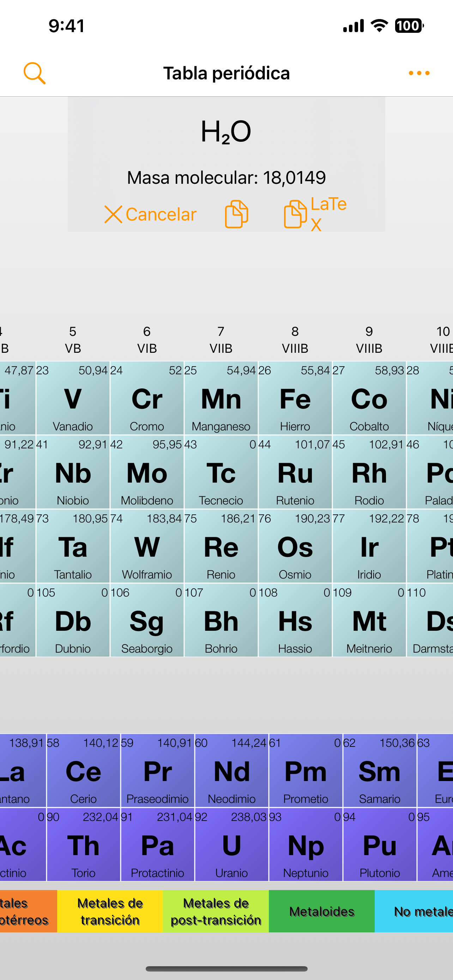Choose Tecnecio (Tc) tile
Screen dimensions: 453x980
click(x=221, y=472)
